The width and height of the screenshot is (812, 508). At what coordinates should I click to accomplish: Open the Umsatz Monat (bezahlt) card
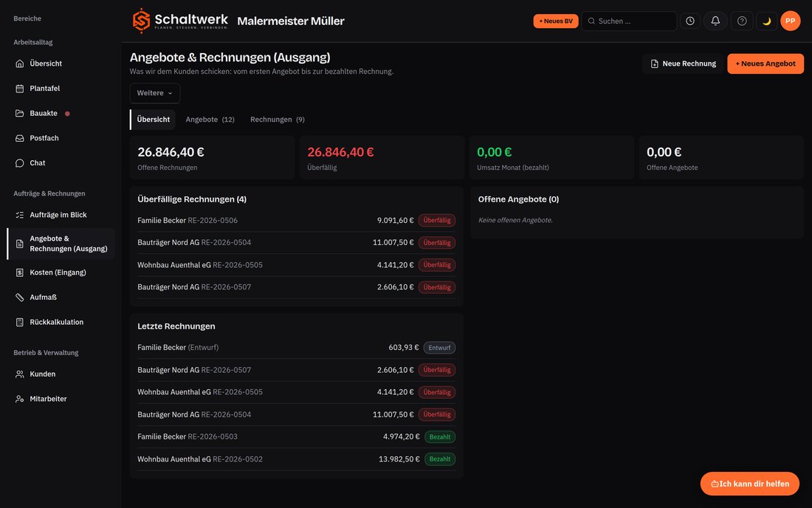(x=551, y=158)
